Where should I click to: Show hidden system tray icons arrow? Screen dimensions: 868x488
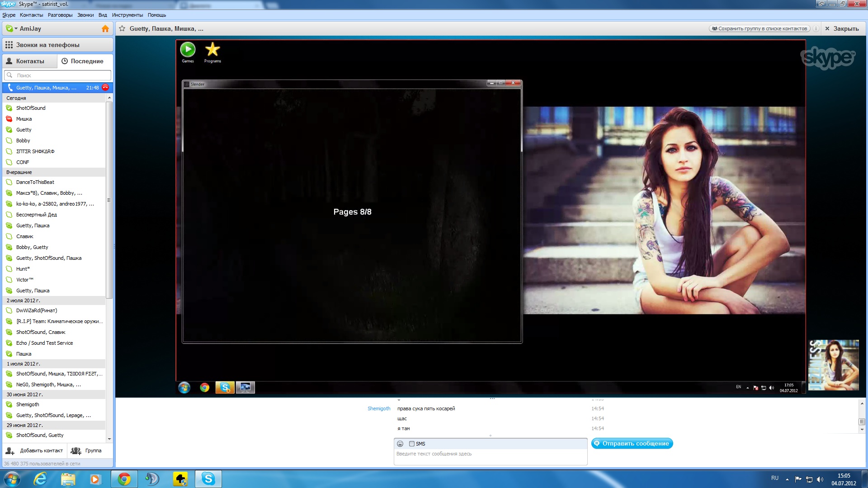pos(787,479)
